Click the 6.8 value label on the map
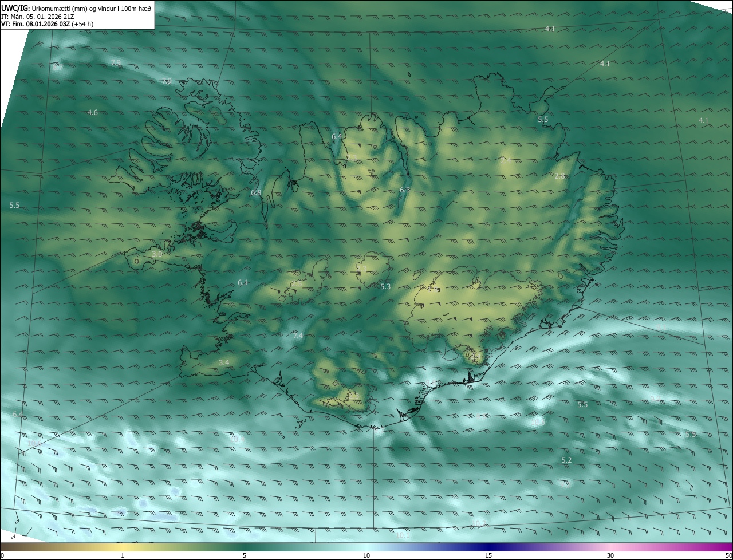 click(x=256, y=193)
